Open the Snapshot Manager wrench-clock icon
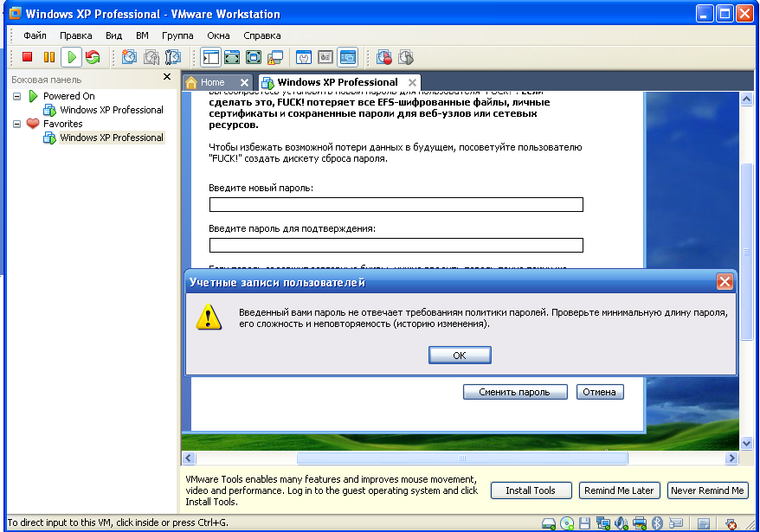This screenshot has width=760, height=532. click(172, 57)
